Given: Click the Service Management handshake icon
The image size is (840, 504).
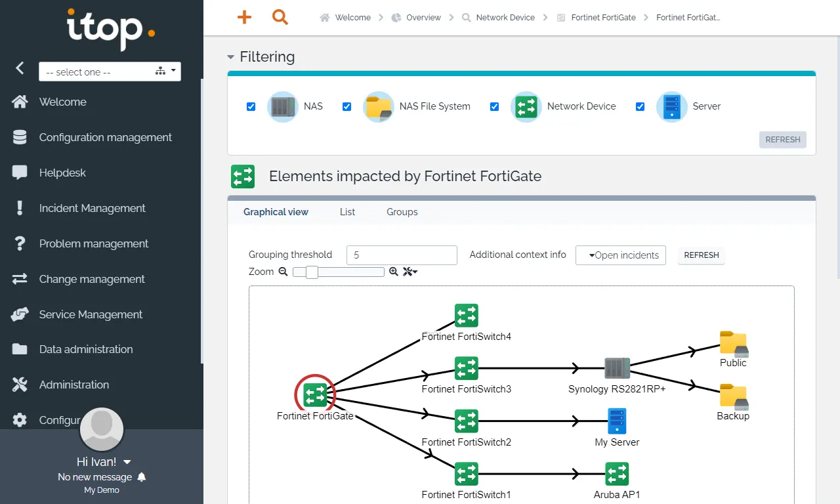Looking at the screenshot, I should [20, 314].
